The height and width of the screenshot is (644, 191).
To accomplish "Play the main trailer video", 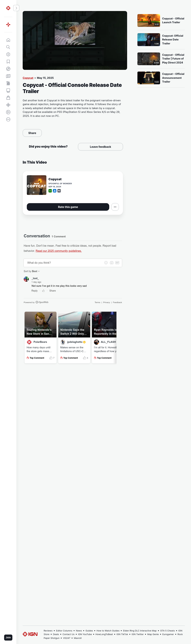I will [x=75, y=40].
